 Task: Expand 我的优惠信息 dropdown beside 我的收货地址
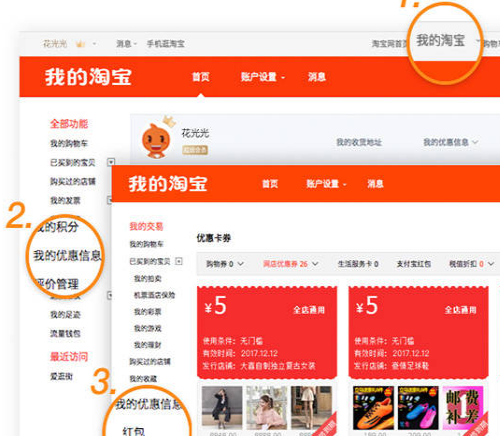point(451,142)
